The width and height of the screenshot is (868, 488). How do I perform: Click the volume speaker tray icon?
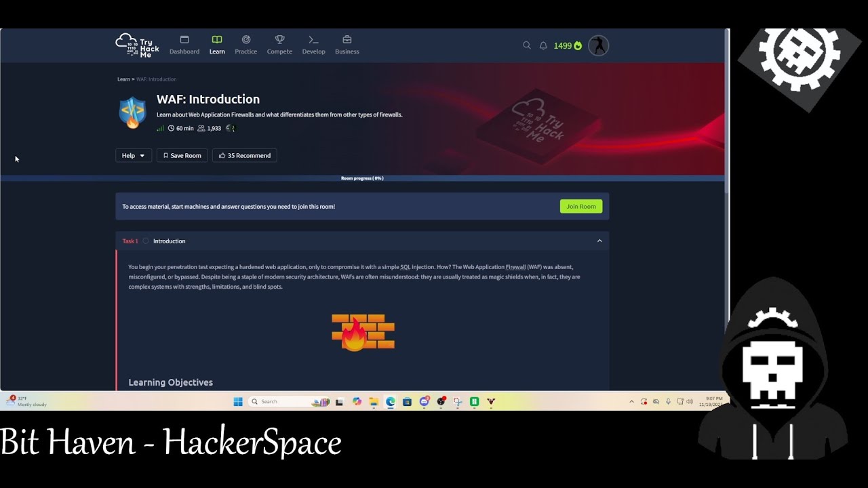pos(690,401)
